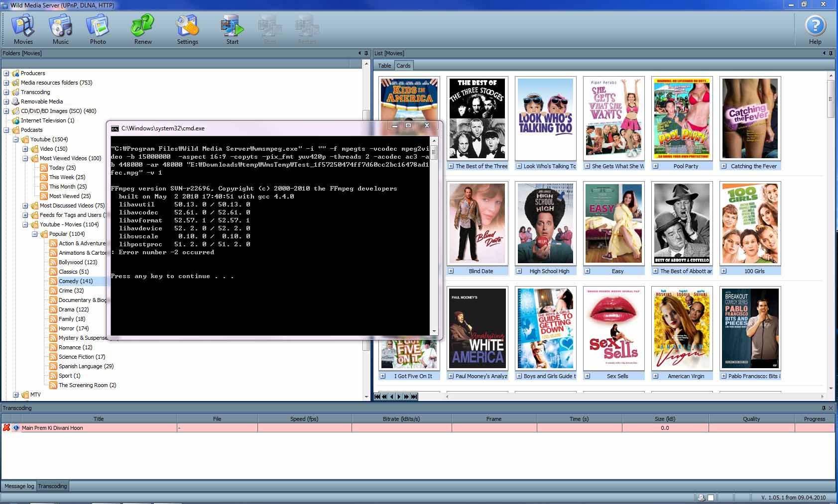Viewport: 838px width, 504px height.
Task: Pin the Folders panel open
Action: (x=367, y=53)
